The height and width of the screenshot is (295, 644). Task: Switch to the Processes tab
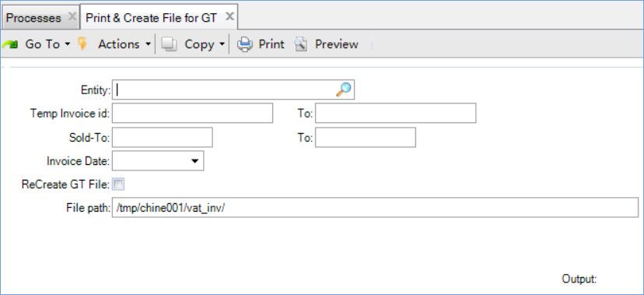pos(40,18)
